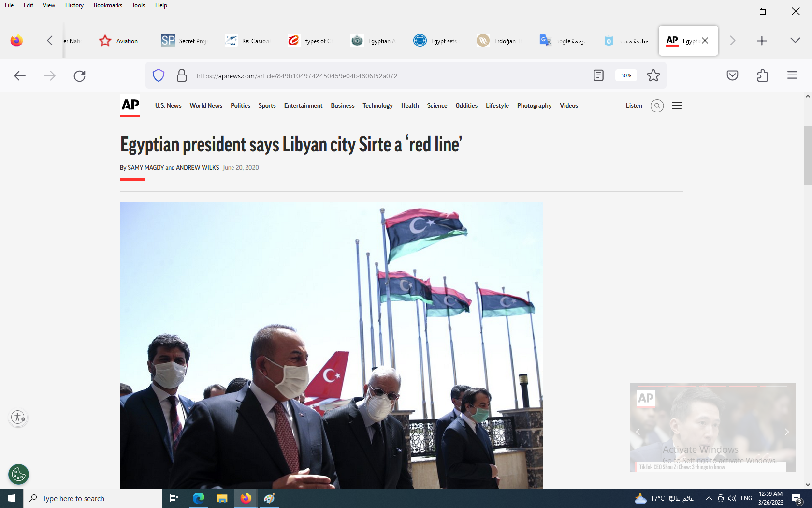Viewport: 812px width, 508px height.
Task: Open the Extensions puzzle icon
Action: [762, 75]
